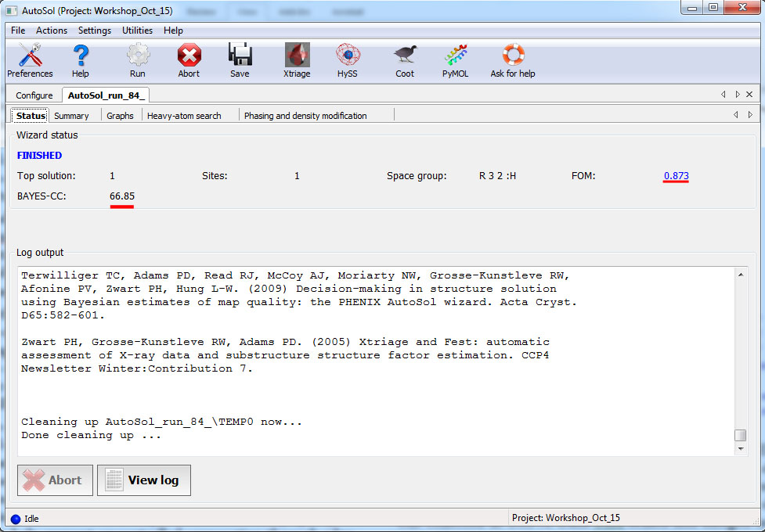Click space group value R 3 2 :H
The height and width of the screenshot is (532, 765).
[x=498, y=176]
